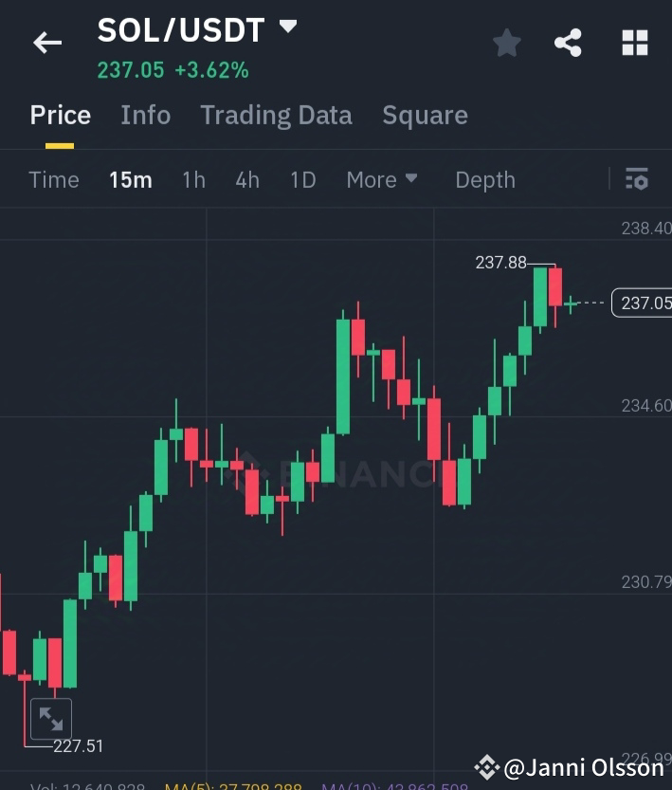Open the share icon

(568, 42)
